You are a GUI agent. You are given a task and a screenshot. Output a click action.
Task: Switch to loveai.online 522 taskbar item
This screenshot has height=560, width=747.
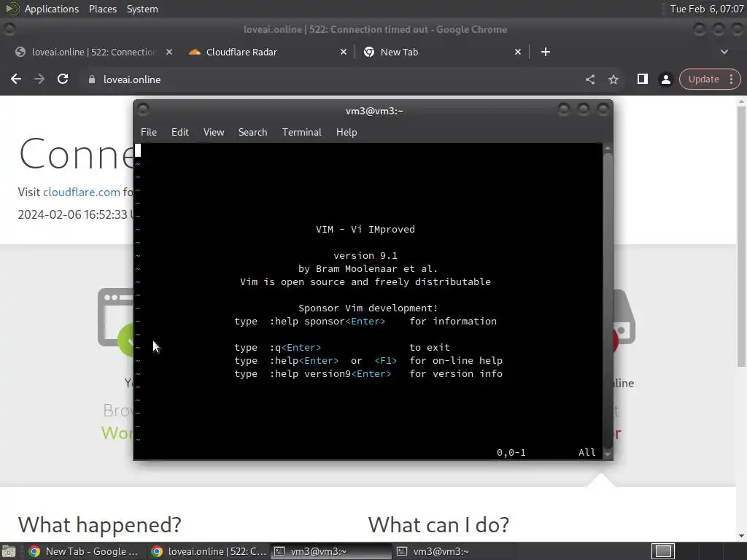pyautogui.click(x=209, y=551)
